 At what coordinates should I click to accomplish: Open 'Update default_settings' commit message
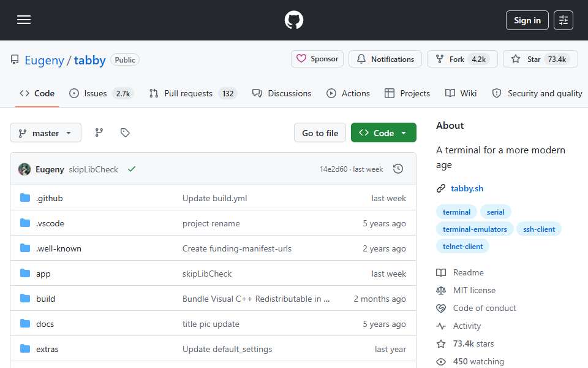tap(227, 349)
